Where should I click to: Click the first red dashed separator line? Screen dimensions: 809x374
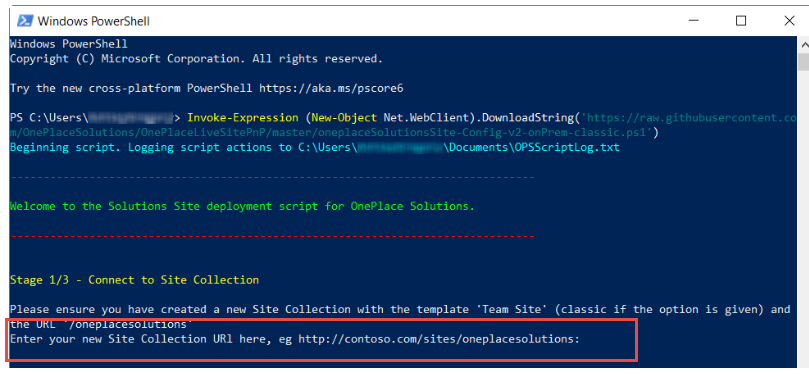click(272, 177)
